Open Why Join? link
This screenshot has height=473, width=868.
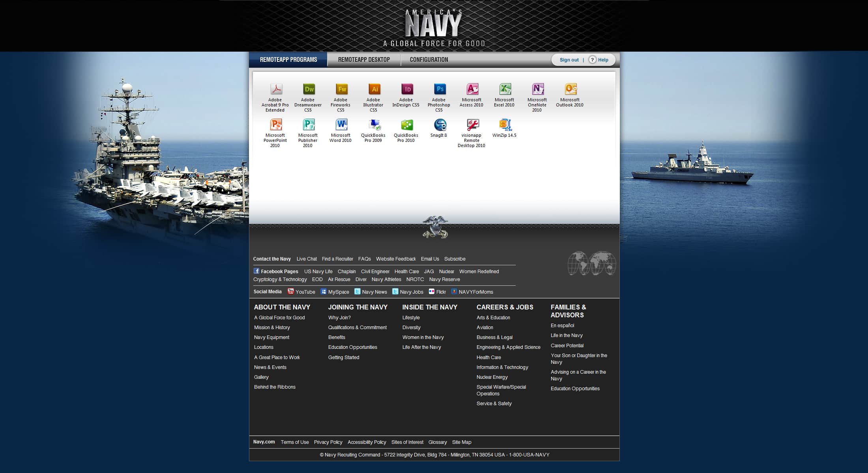(x=339, y=318)
